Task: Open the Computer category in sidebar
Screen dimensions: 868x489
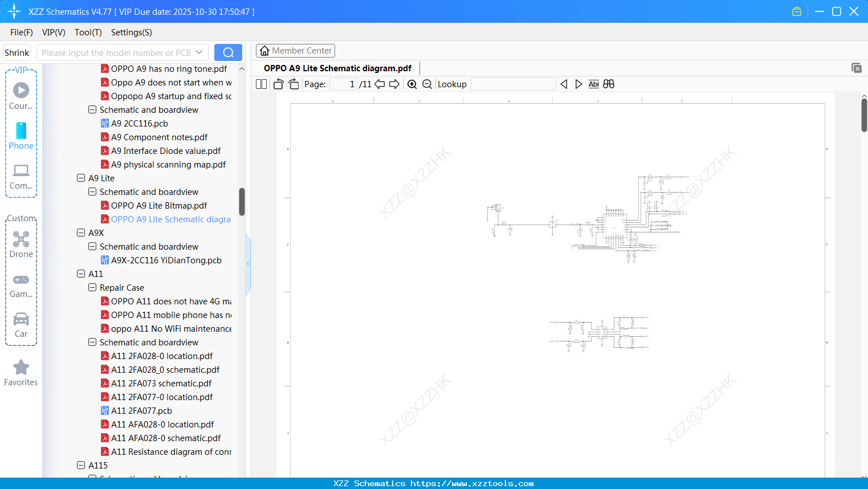Action: (21, 176)
